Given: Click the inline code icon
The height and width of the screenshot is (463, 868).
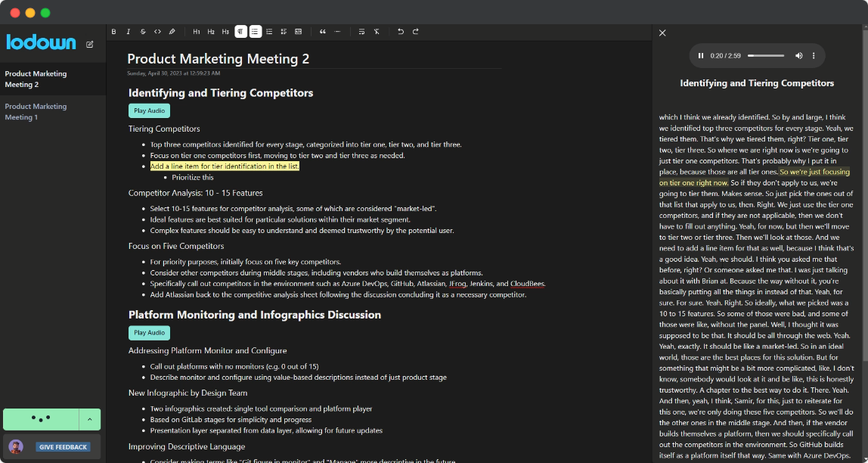Looking at the screenshot, I should 157,32.
